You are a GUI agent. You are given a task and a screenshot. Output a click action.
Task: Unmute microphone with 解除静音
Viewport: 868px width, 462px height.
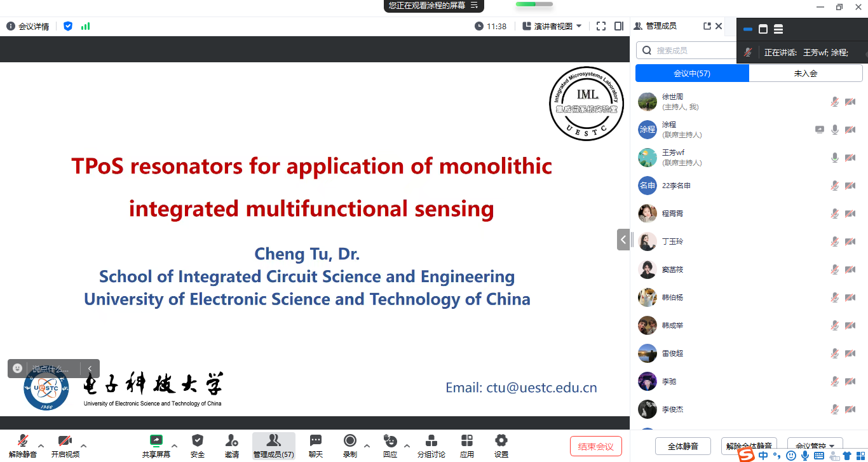(23, 440)
